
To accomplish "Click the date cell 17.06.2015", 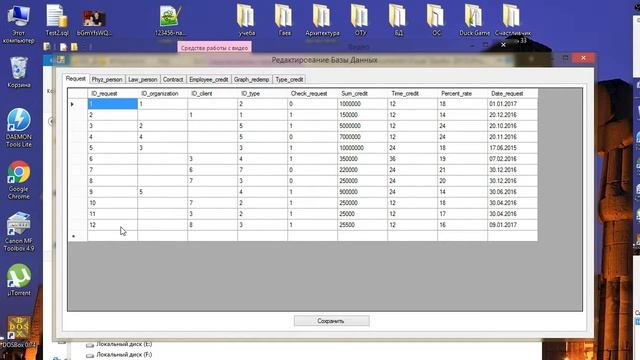I will pos(512,148).
